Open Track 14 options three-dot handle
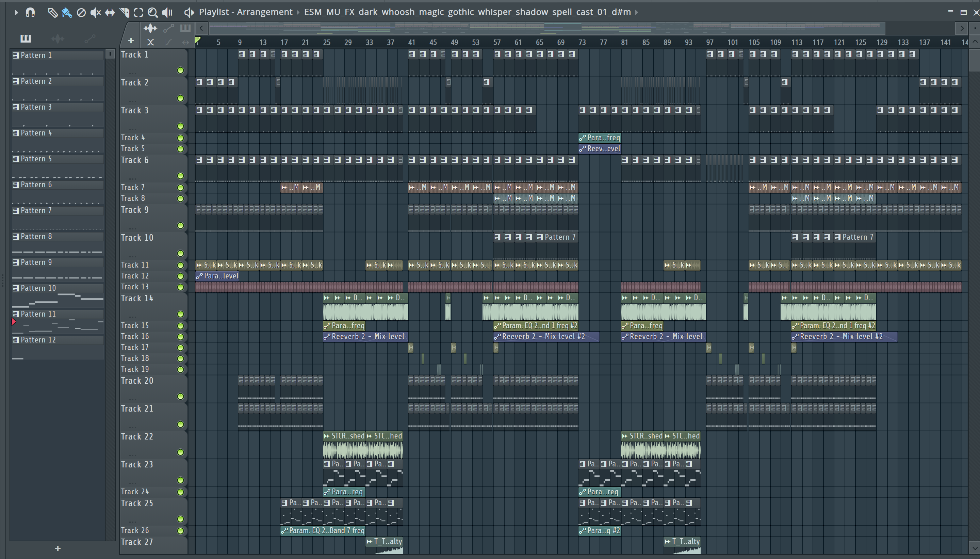This screenshot has height=559, width=980. (x=133, y=317)
